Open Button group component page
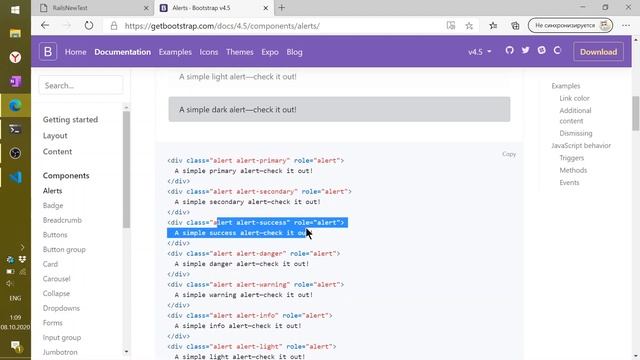This screenshot has height=360, width=640. 64,249
